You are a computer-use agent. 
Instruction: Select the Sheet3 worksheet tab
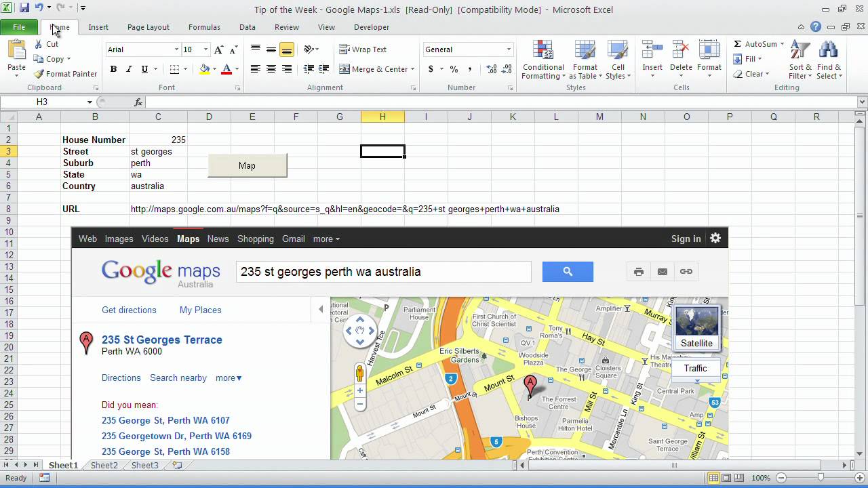(x=144, y=465)
